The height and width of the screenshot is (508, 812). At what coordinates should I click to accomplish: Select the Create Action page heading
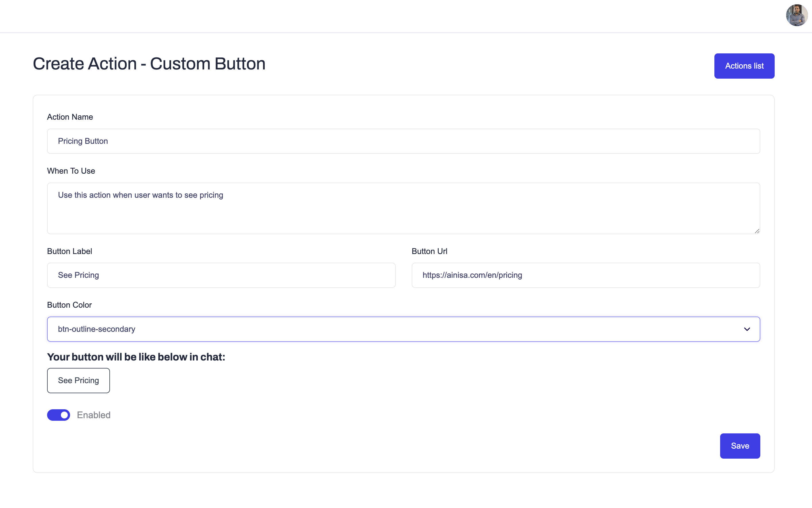(149, 63)
